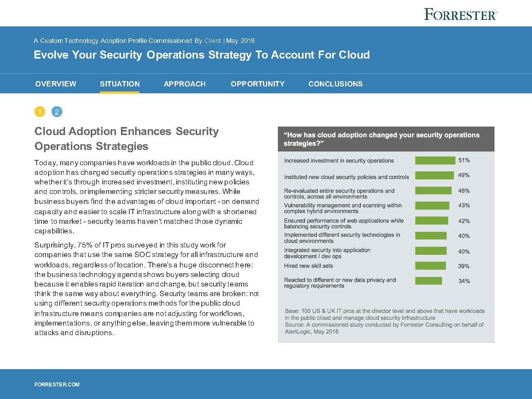Select the 49% percentage label
Screen dimensions: 532x399
click(x=463, y=176)
